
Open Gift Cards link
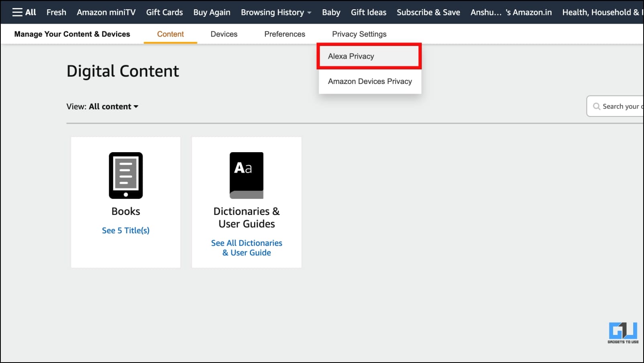coord(164,12)
